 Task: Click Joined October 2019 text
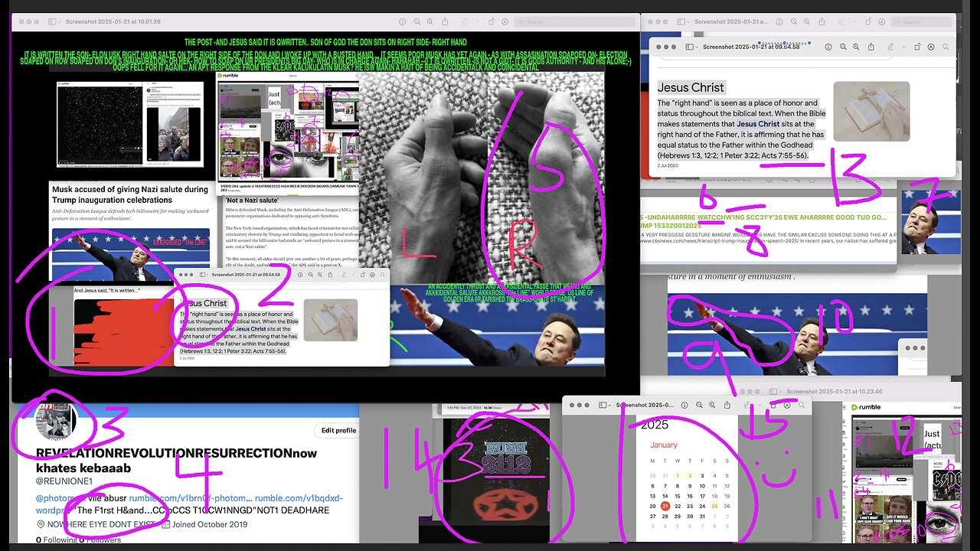[x=210, y=524]
